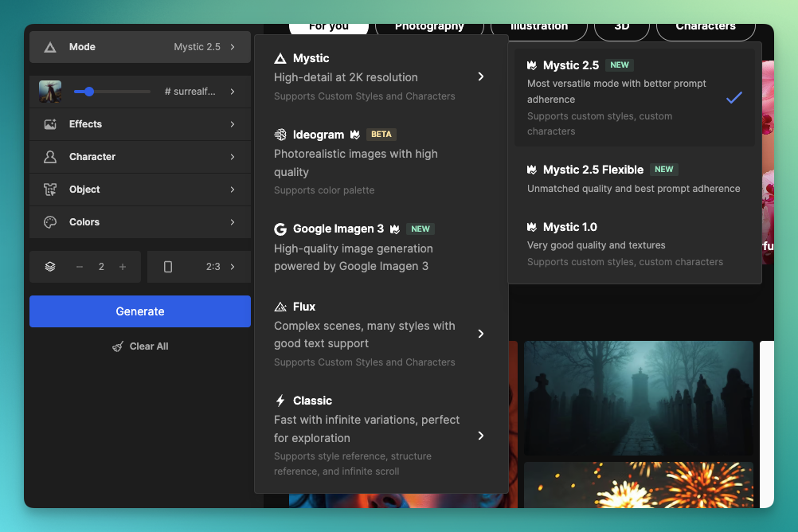Click the Character person icon
This screenshot has height=532, width=798.
50,157
